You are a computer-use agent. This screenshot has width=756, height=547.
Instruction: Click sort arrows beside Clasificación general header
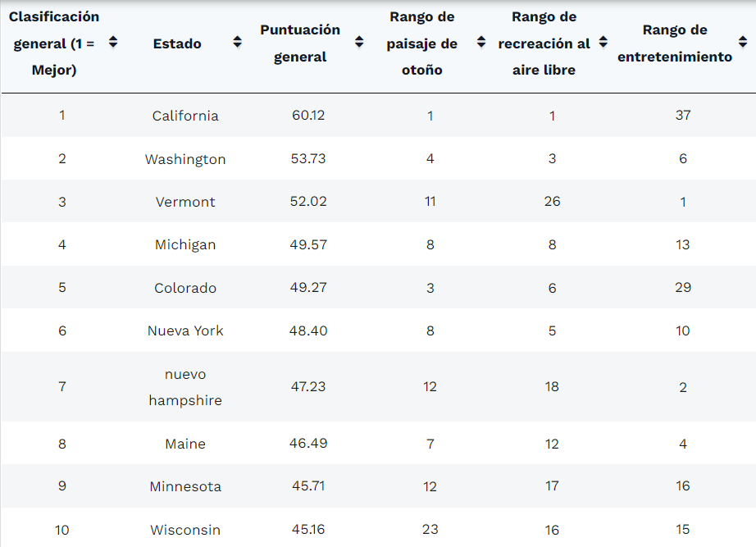[x=113, y=43]
